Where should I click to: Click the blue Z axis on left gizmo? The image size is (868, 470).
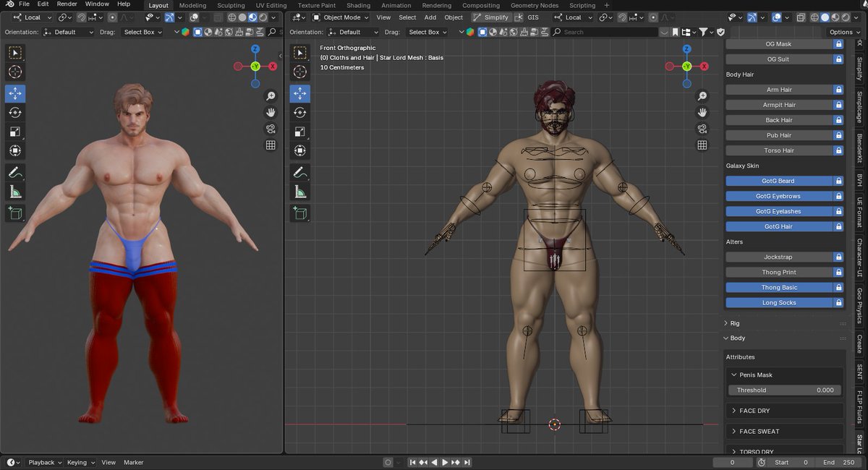pos(255,48)
